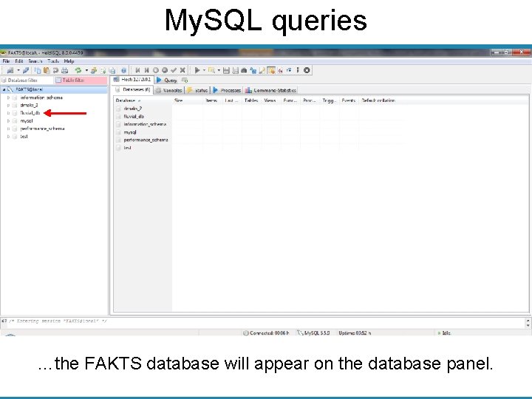Sort by the Tables column header
Image resolution: width=532 pixels, height=399 pixels.
click(251, 100)
